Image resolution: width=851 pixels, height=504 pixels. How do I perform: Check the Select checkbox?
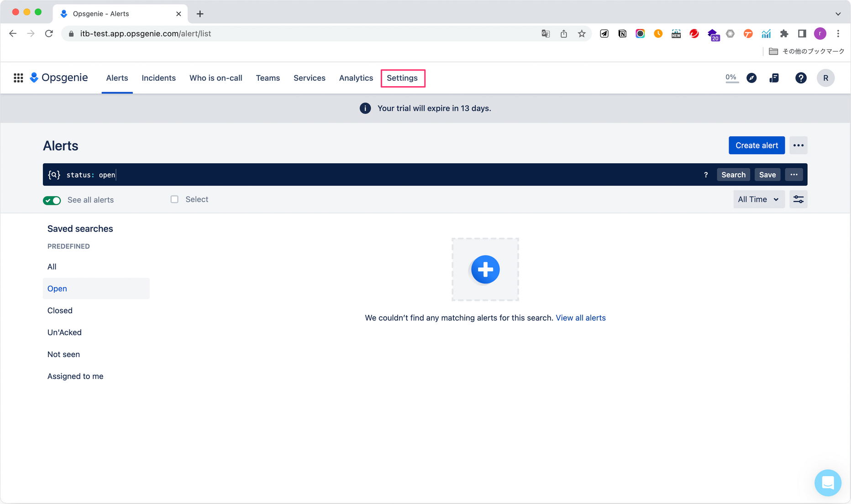[x=174, y=199]
